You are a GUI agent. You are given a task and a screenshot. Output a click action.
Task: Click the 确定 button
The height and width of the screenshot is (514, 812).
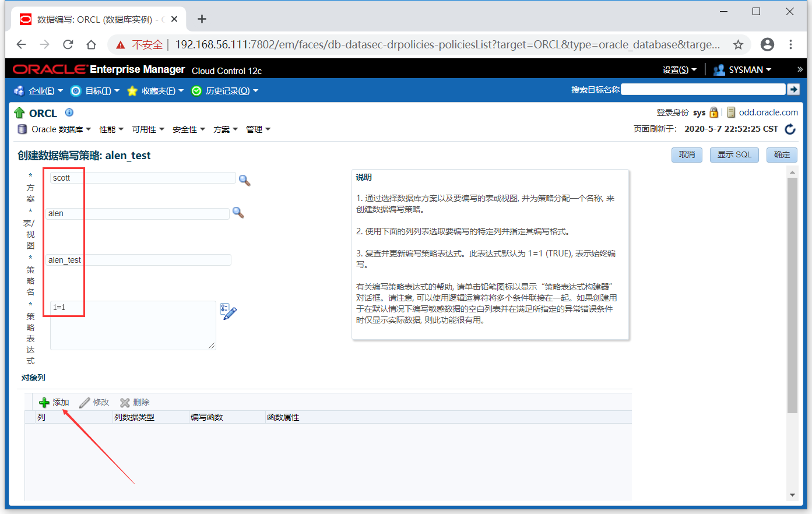click(782, 154)
